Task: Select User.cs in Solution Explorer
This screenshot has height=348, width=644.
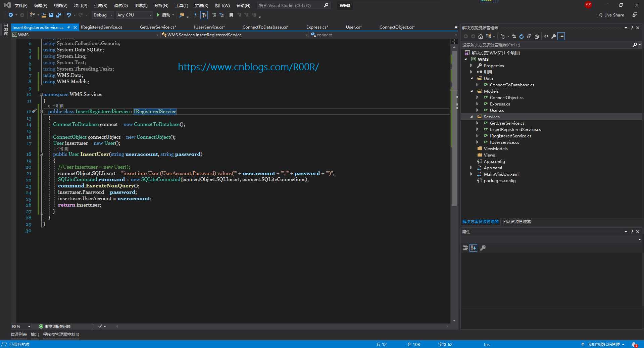Action: tap(497, 111)
